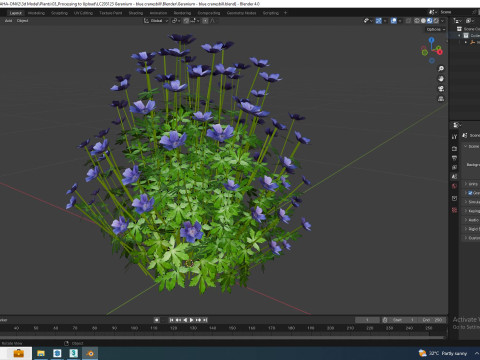Open the Scripting workspace tab
The image size is (480, 360).
tap(271, 13)
